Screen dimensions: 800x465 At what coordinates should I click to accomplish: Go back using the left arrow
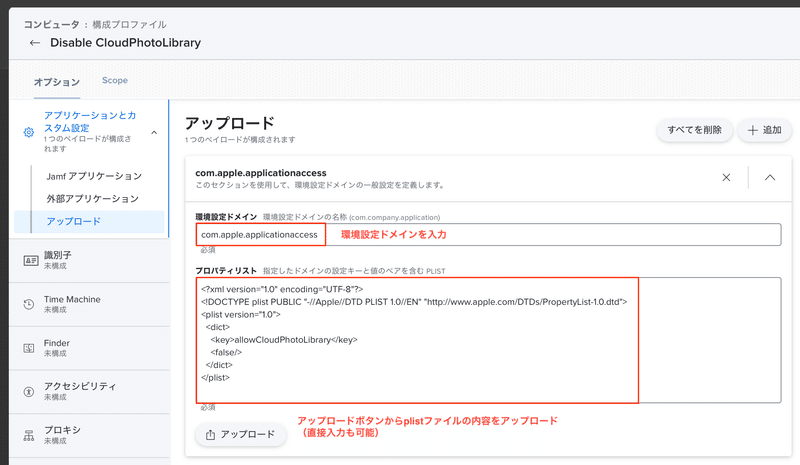35,43
